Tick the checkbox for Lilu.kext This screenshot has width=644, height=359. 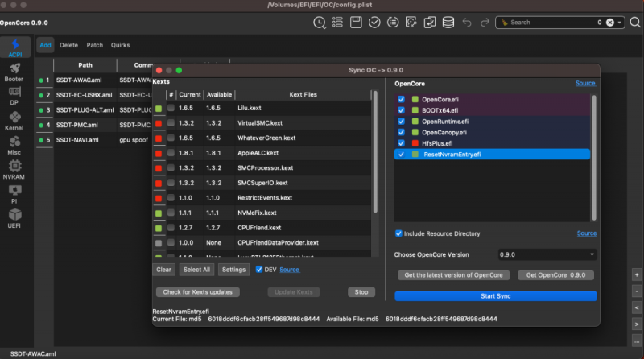pos(171,108)
